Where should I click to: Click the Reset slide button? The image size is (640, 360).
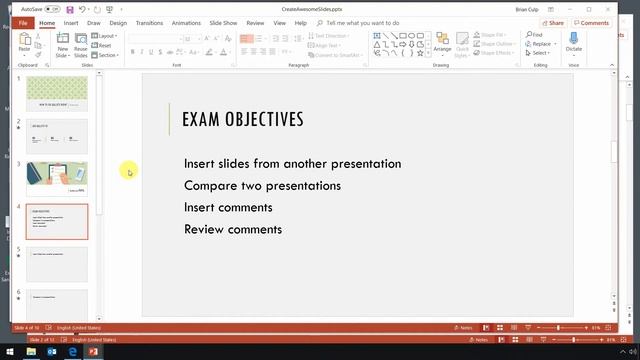102,45
